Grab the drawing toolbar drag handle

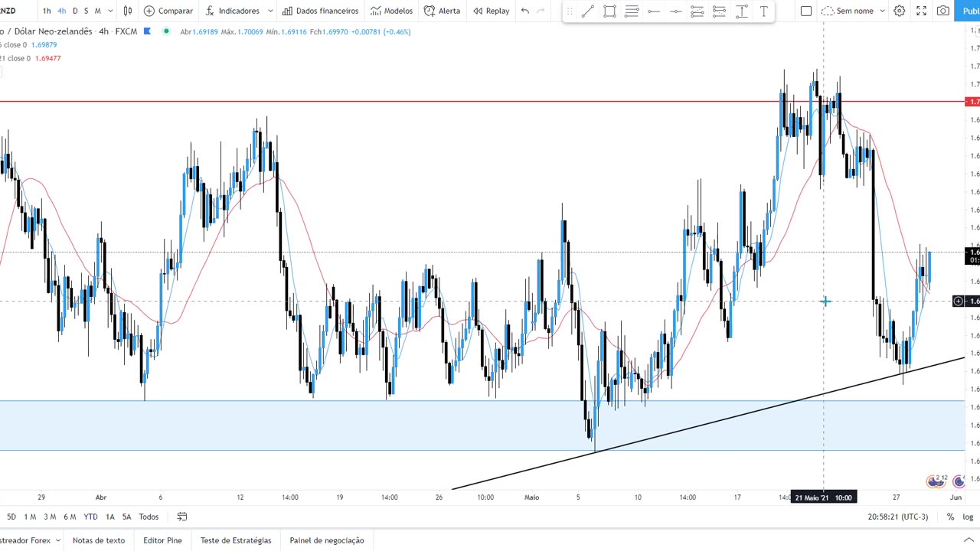pyautogui.click(x=570, y=11)
